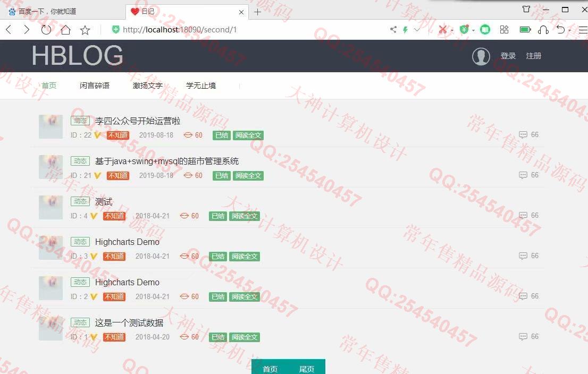Click 阅读全文 for post ID 3
The height and width of the screenshot is (374, 588).
coord(244,257)
